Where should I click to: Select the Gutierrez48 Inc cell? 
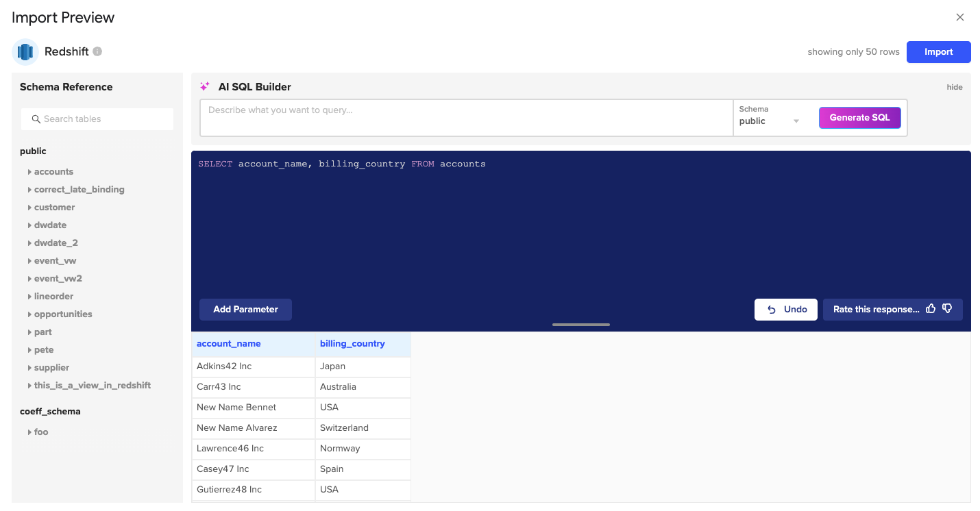pyautogui.click(x=254, y=490)
